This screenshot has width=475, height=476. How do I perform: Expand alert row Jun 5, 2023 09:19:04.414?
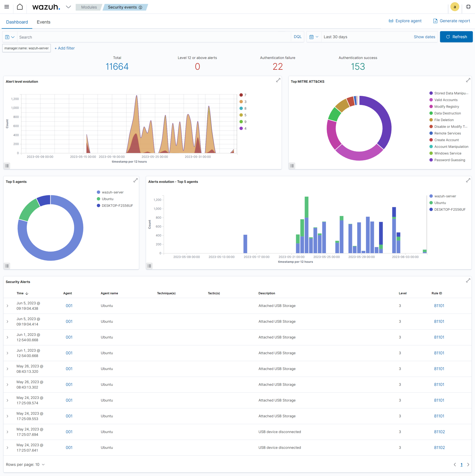pyautogui.click(x=7, y=322)
